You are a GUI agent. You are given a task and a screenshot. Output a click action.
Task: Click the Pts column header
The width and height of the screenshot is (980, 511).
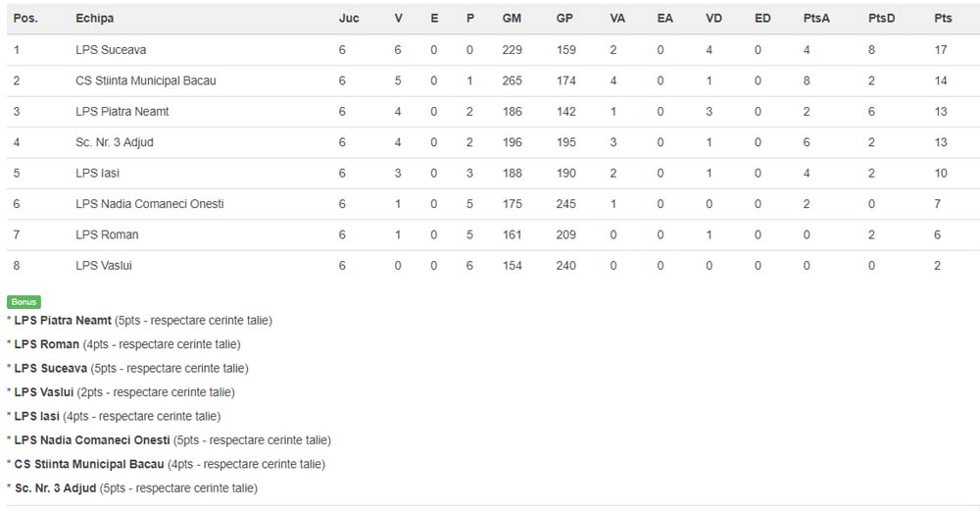click(942, 19)
